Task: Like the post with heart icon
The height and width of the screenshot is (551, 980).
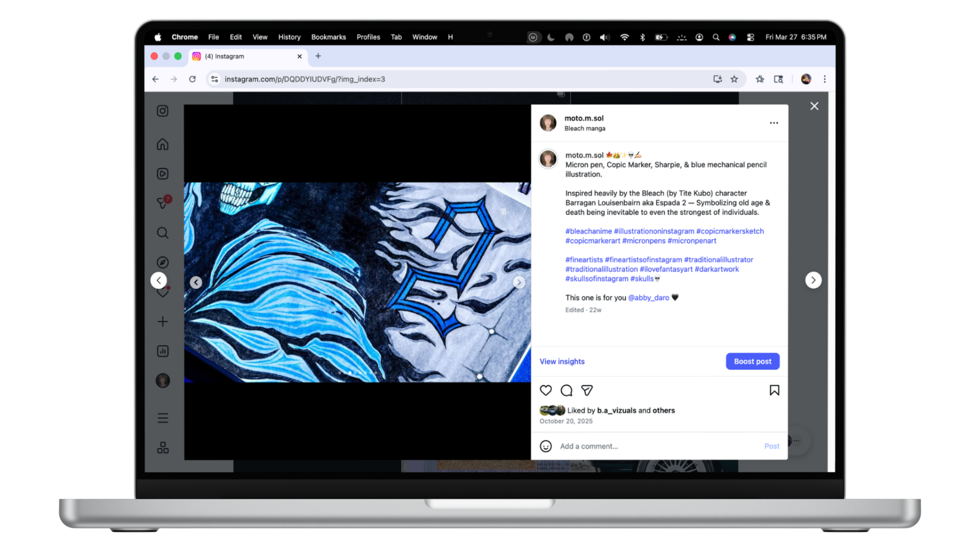Action: pos(546,391)
